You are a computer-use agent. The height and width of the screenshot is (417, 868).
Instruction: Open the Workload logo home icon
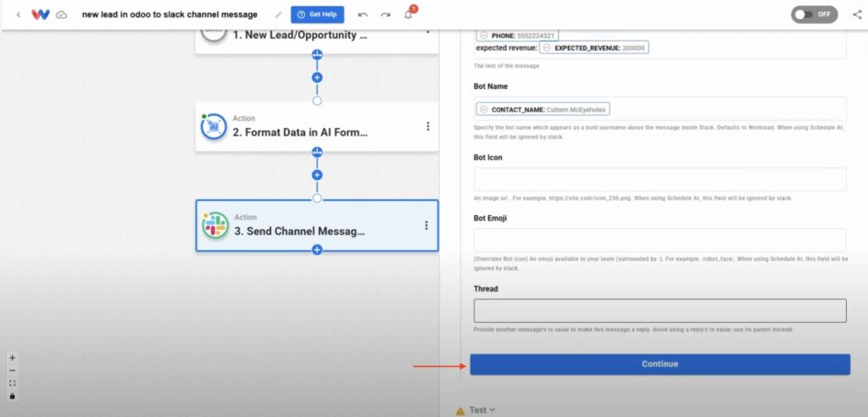pos(41,14)
